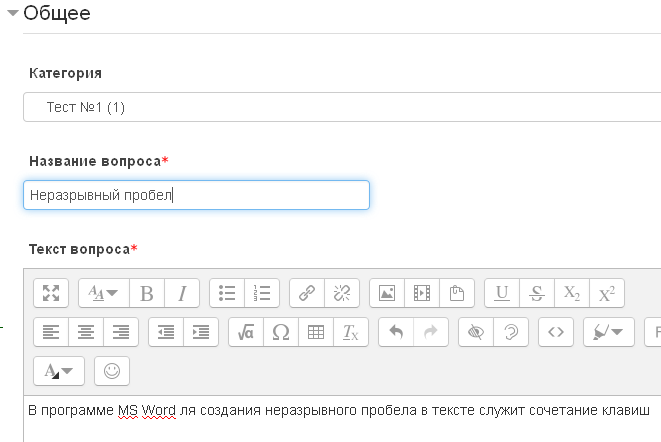Insert an image into the question text
The height and width of the screenshot is (442, 661).
click(387, 293)
